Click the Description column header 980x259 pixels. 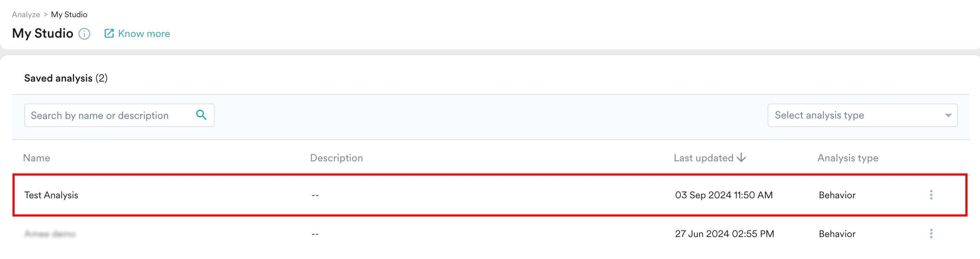pos(336,157)
